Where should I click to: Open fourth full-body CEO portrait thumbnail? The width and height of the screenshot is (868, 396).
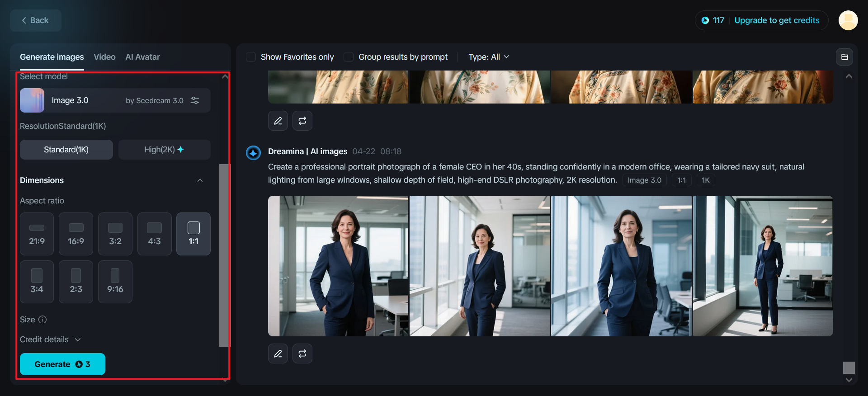point(763,266)
